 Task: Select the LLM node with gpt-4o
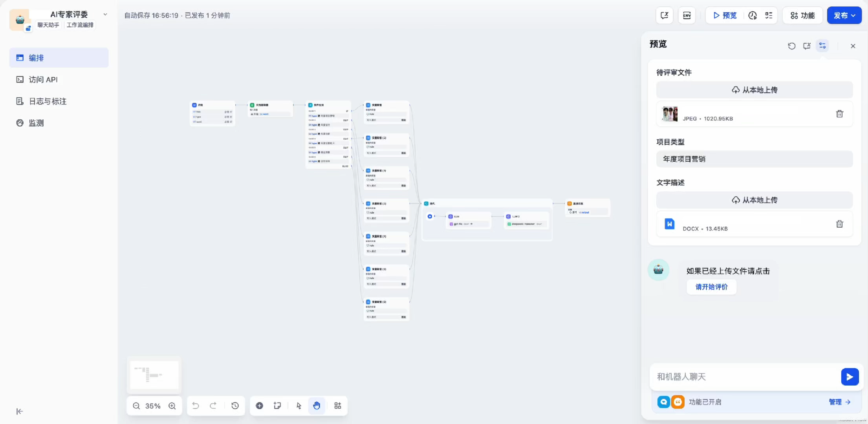pyautogui.click(x=469, y=220)
